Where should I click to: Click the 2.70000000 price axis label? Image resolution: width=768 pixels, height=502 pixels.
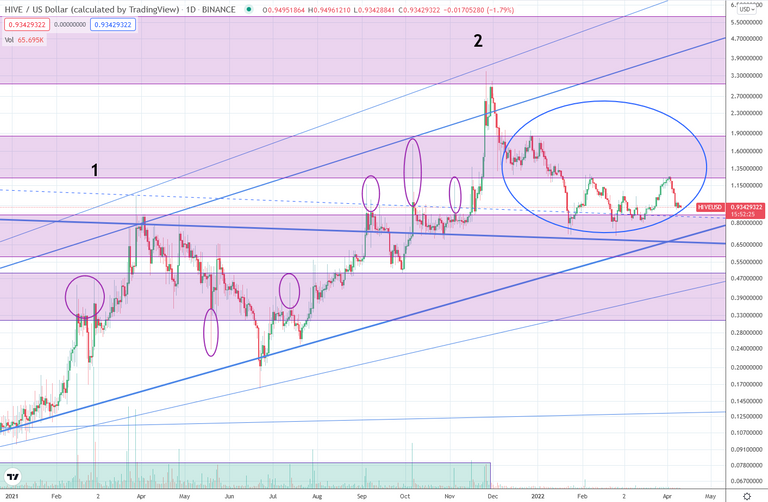[x=746, y=96]
